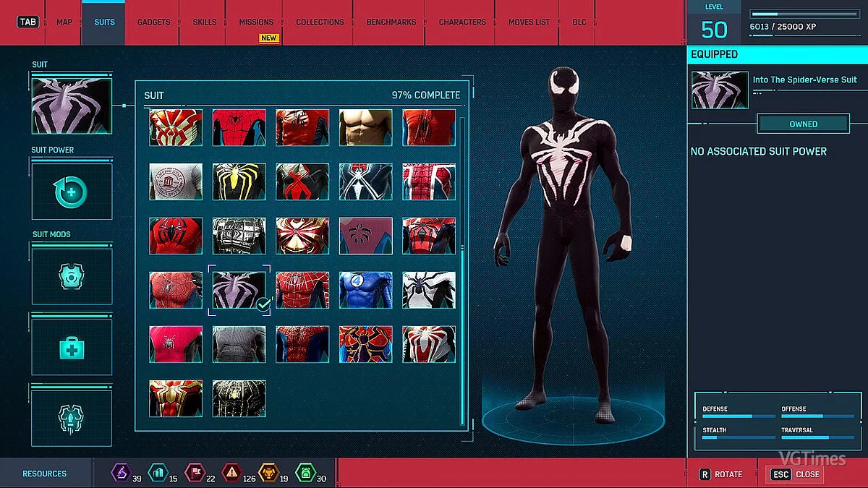Open the MAP tab
Image resolution: width=868 pixels, height=488 pixels.
[64, 22]
